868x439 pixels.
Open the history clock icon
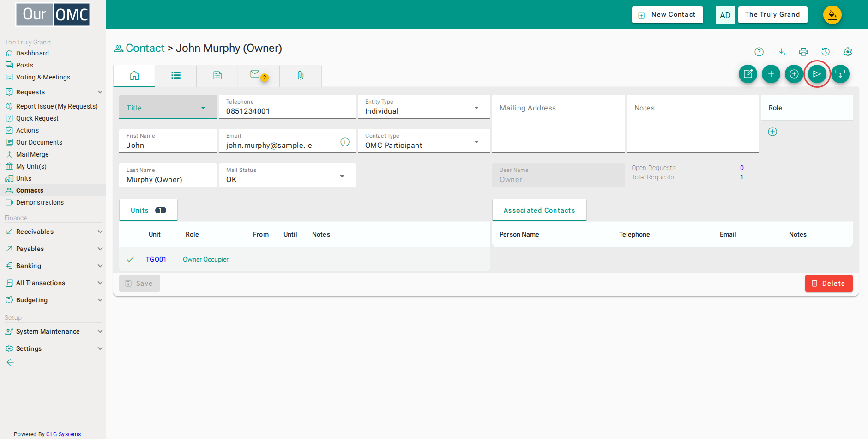click(x=826, y=52)
